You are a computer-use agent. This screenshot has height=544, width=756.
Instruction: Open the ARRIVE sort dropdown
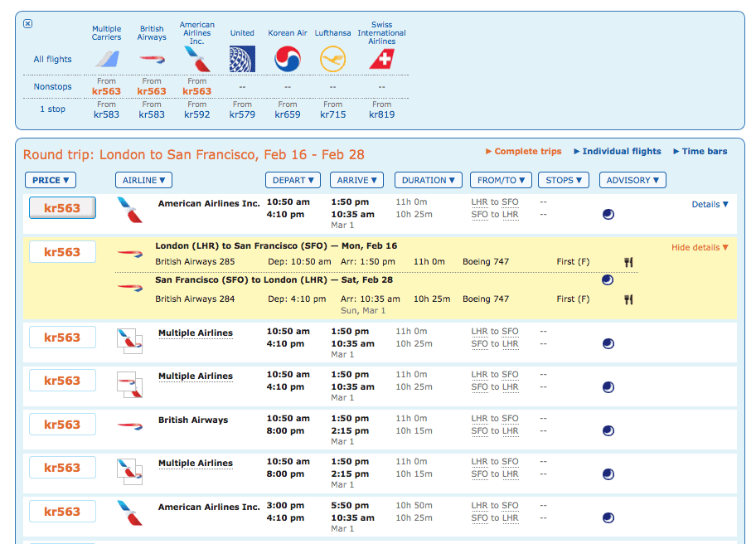point(356,180)
